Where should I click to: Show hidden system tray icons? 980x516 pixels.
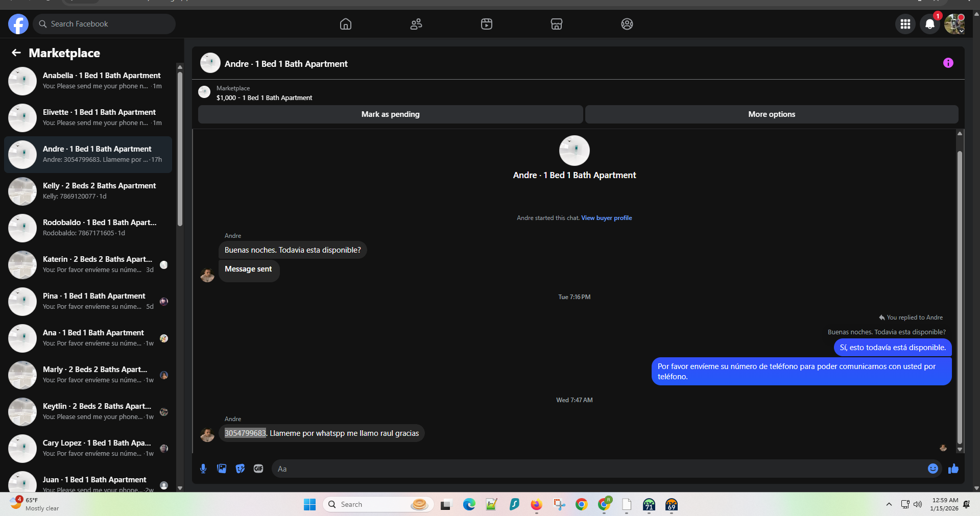[x=889, y=504]
